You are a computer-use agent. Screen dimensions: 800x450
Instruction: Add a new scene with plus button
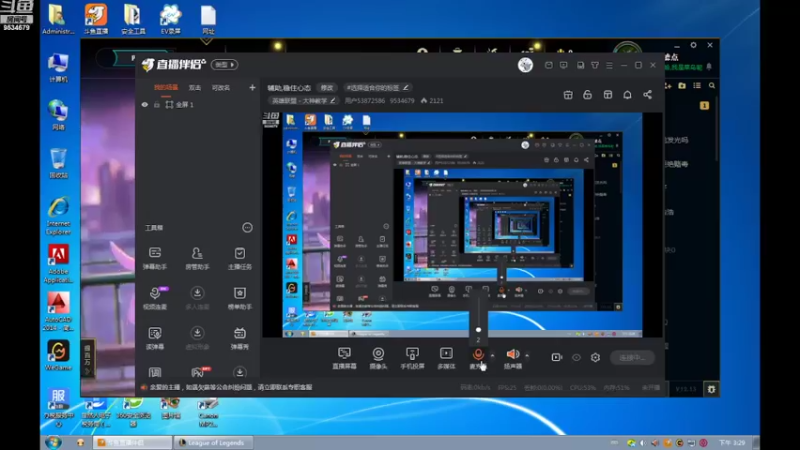point(252,88)
